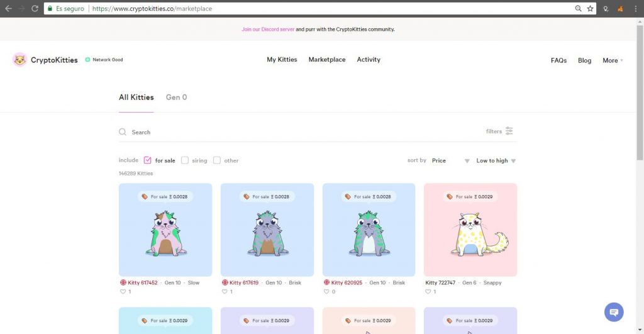Open the 'Low to high' order dropdown
This screenshot has height=334, width=644.
coord(496,160)
